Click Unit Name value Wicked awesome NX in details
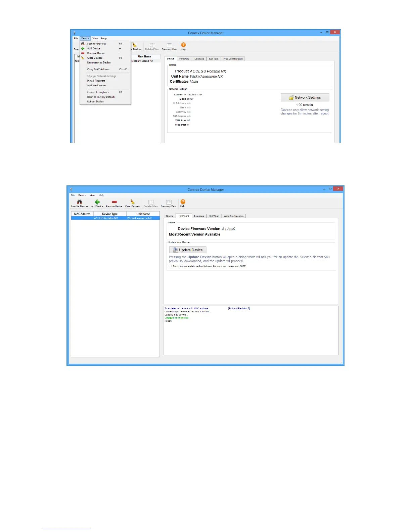 207,77
